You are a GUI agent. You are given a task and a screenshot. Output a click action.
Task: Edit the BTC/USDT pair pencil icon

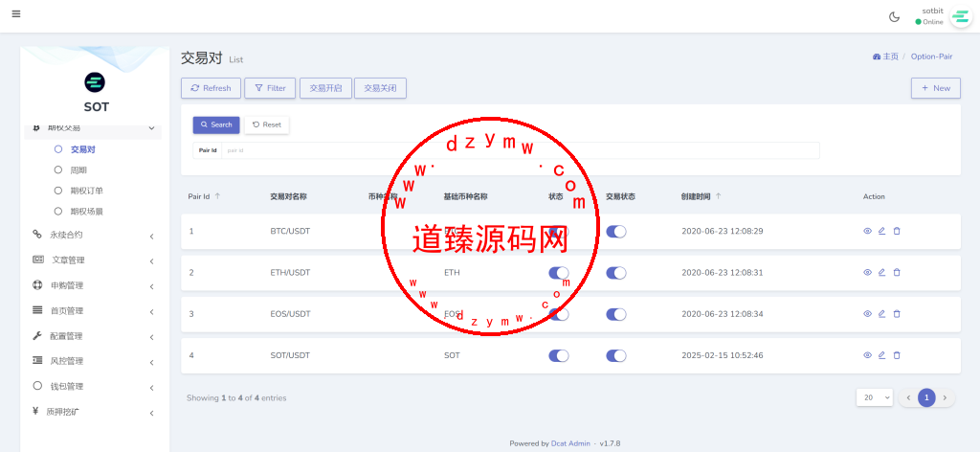pyautogui.click(x=881, y=231)
